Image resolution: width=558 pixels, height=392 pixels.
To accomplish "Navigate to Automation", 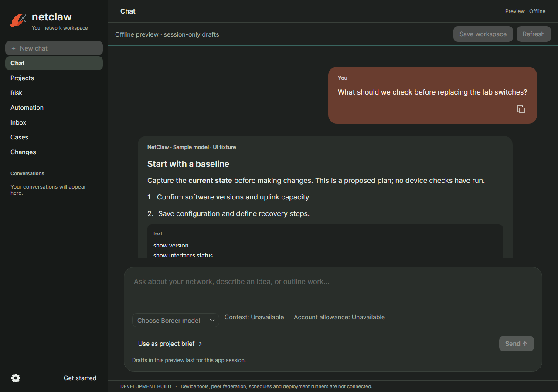I will point(54,108).
